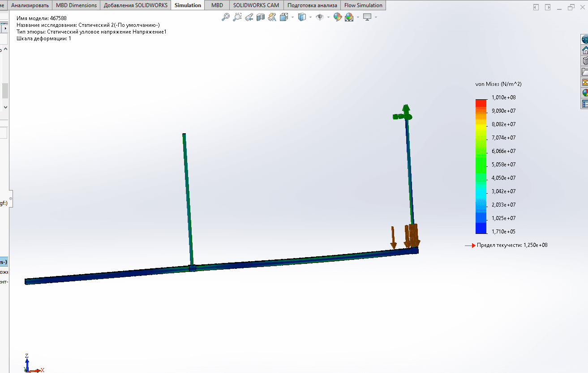This screenshot has width=588, height=373.
Task: Switch to the MBD Dimensions tab
Action: (x=76, y=5)
